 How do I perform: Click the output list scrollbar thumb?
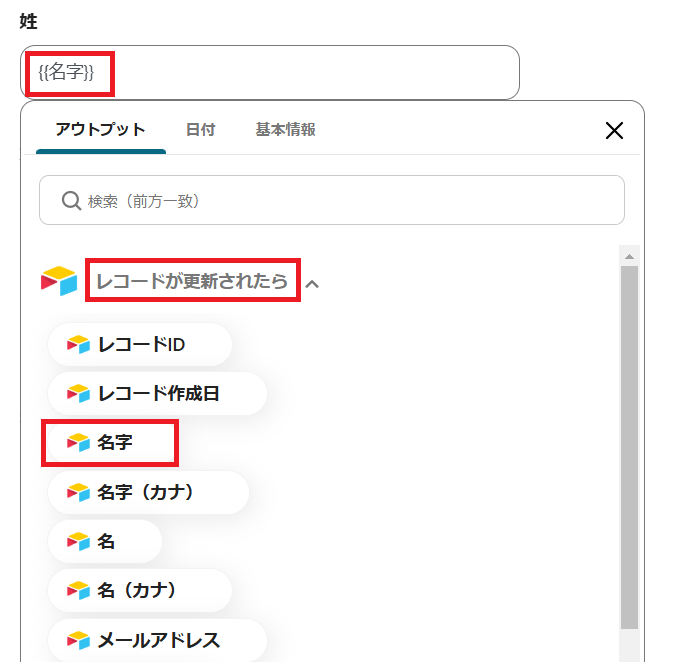tap(629, 440)
